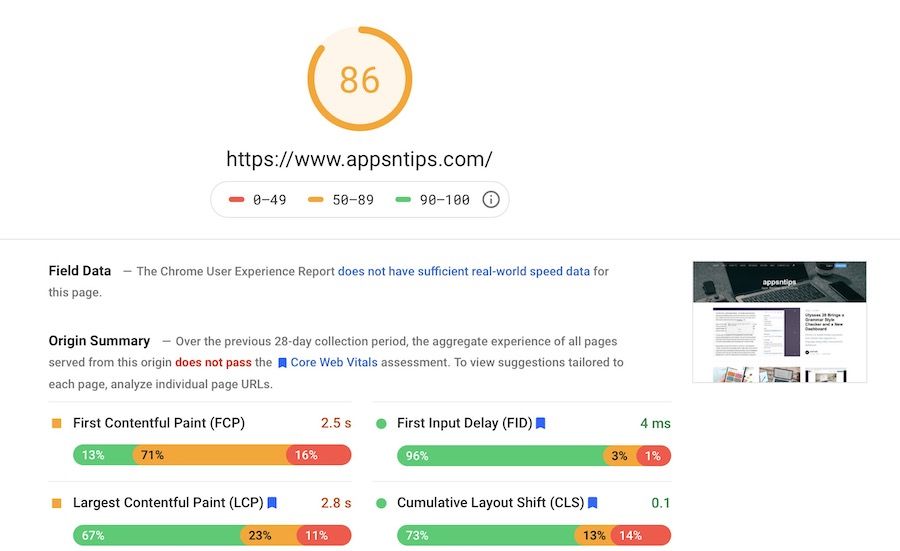Click orange square beside Largest Contentful Paint
This screenshot has height=551, width=900.
click(57, 503)
